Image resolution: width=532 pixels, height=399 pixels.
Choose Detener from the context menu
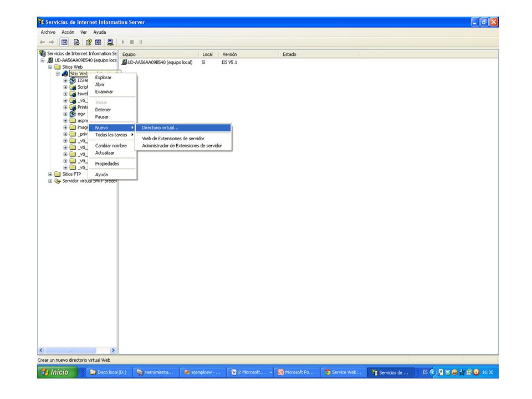pyautogui.click(x=112, y=110)
